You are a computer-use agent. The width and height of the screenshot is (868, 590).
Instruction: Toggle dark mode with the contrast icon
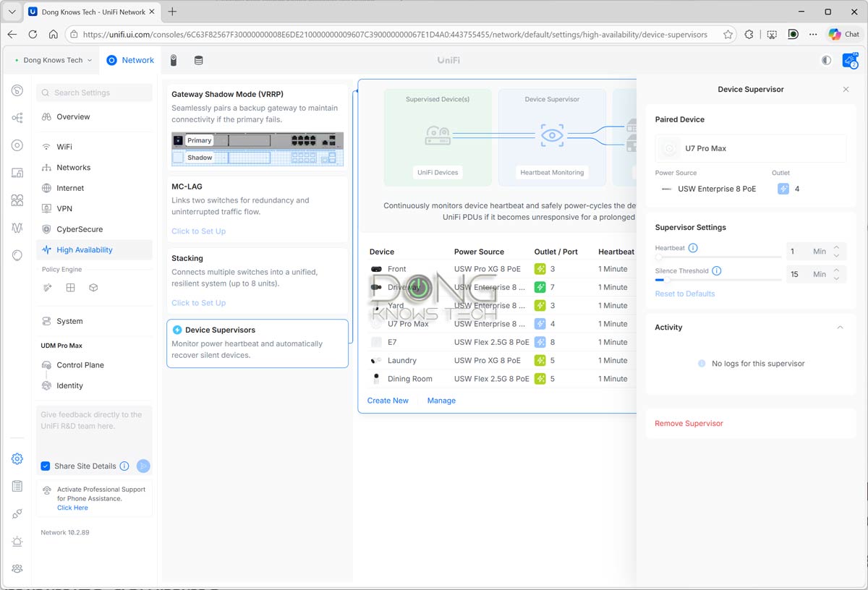point(826,61)
